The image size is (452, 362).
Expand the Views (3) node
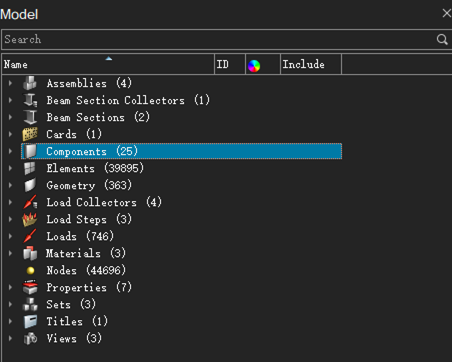[x=10, y=338]
